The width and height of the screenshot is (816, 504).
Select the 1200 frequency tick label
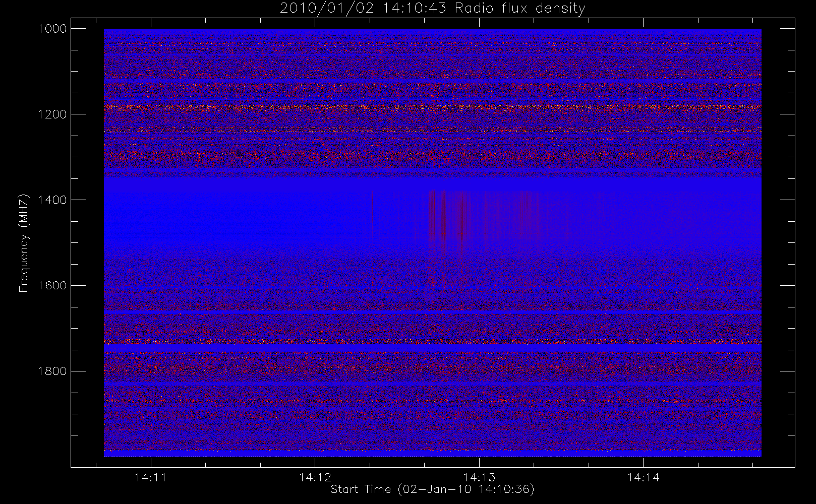[52, 114]
